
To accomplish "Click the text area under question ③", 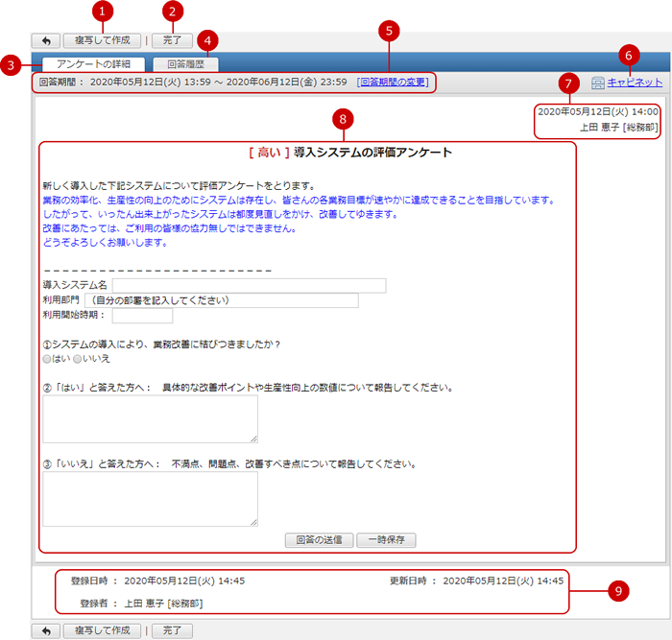I will [x=150, y=498].
